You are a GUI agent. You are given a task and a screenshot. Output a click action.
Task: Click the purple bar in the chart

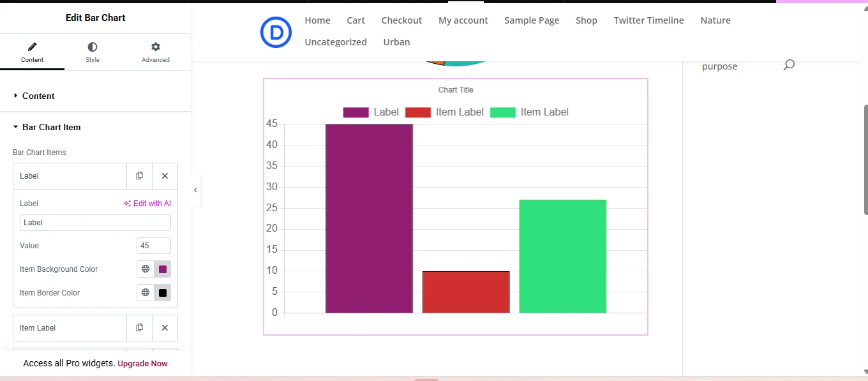pos(369,218)
